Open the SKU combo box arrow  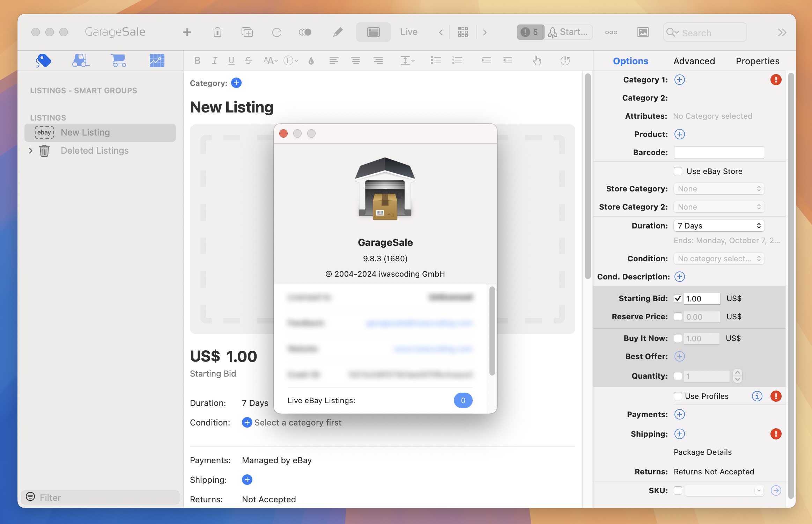tap(759, 490)
